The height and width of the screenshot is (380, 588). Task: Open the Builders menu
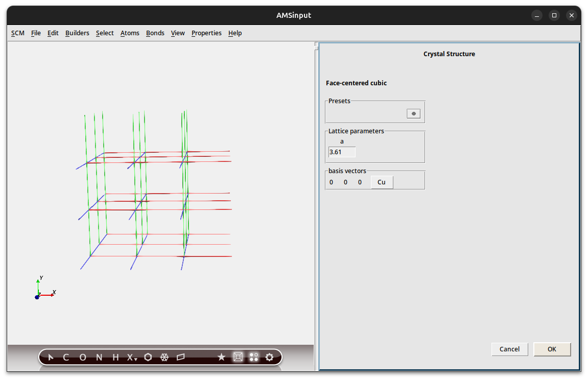pyautogui.click(x=77, y=33)
